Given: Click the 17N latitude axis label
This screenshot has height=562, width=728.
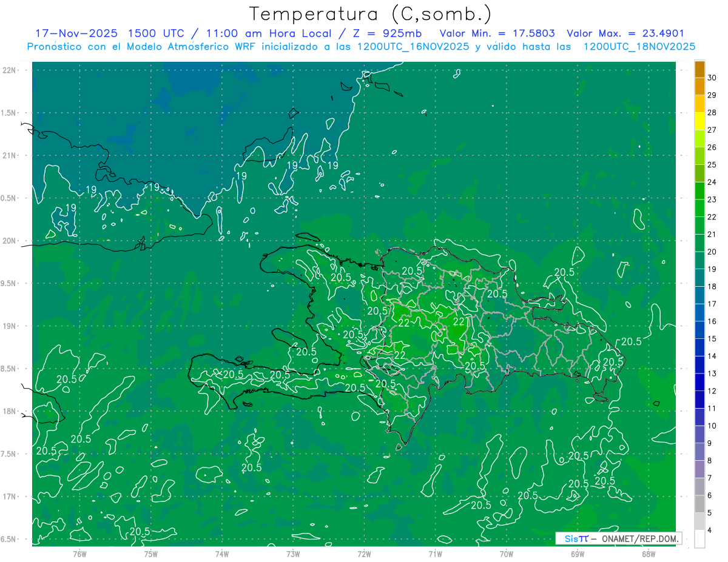Looking at the screenshot, I should click(10, 497).
